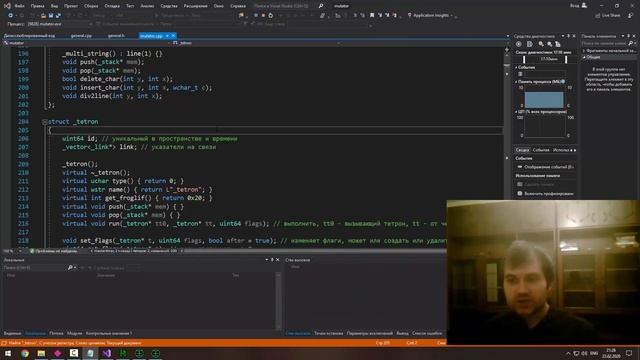The image size is (640, 360).
Task: Click the toolbox search field
Action: coord(604,43)
